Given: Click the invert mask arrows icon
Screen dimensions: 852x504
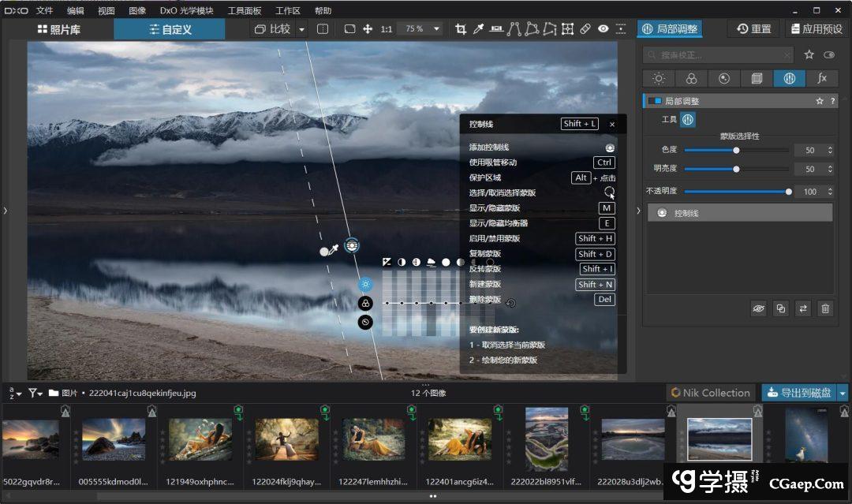Looking at the screenshot, I should (803, 309).
